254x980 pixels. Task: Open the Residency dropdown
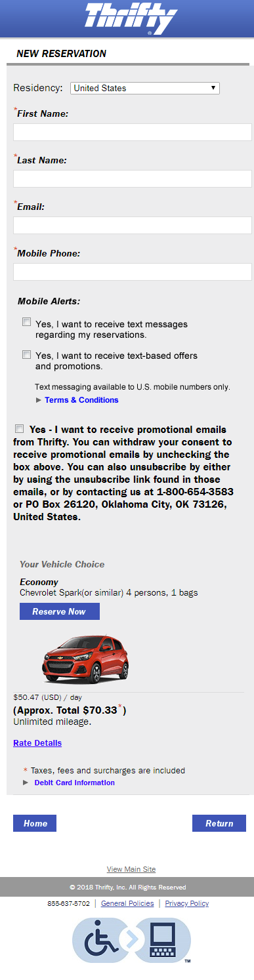coord(145,88)
